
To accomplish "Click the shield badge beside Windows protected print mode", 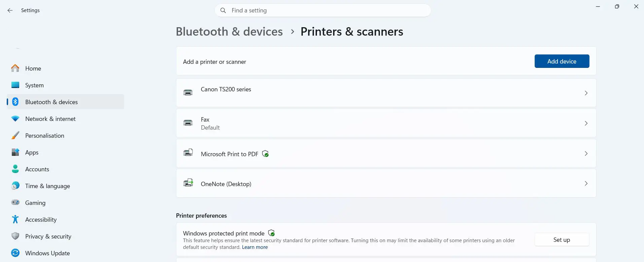I will [x=272, y=233].
